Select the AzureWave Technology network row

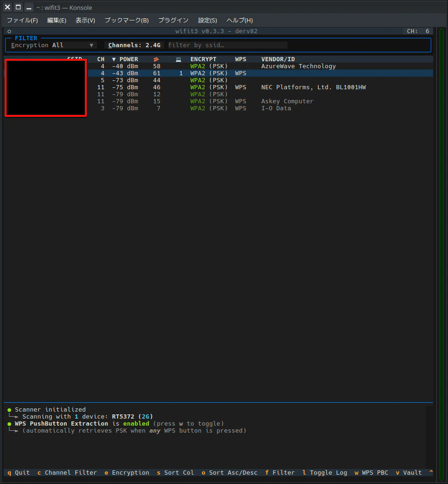pyautogui.click(x=219, y=66)
